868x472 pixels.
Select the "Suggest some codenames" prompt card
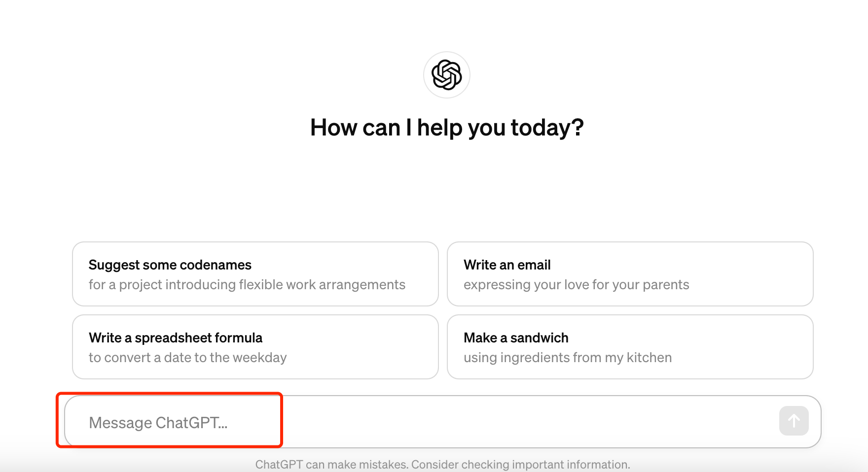click(255, 274)
